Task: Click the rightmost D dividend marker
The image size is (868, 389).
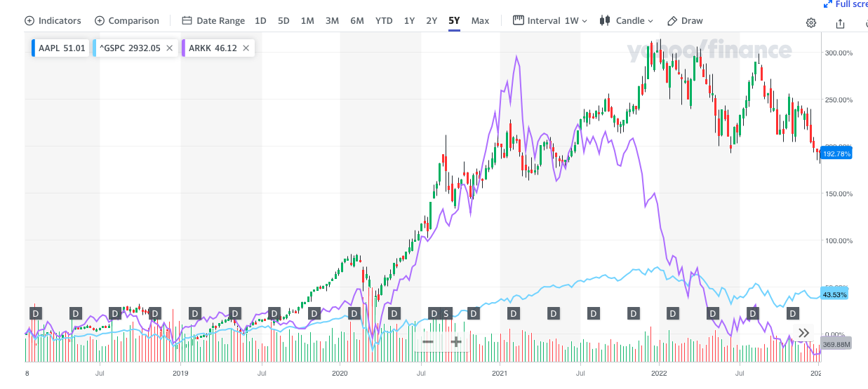Action: coord(793,313)
